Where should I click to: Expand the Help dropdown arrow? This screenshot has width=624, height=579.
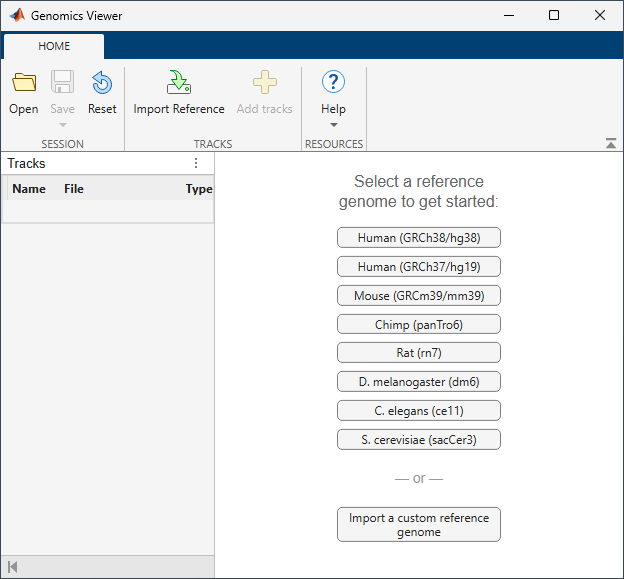coord(334,125)
